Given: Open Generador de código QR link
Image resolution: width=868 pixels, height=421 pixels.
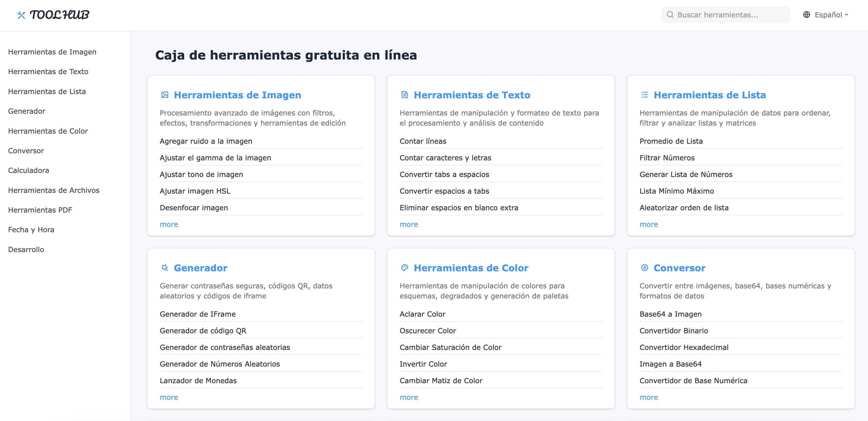Looking at the screenshot, I should point(203,331).
